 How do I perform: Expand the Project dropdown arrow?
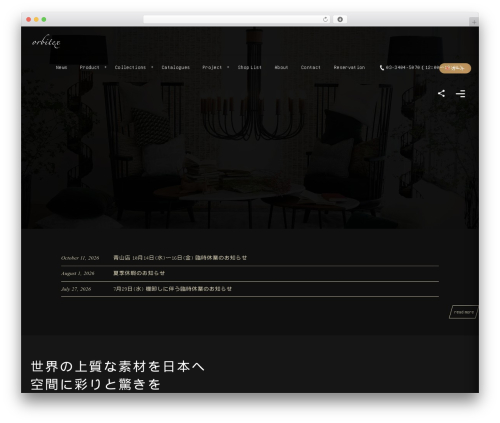[228, 67]
